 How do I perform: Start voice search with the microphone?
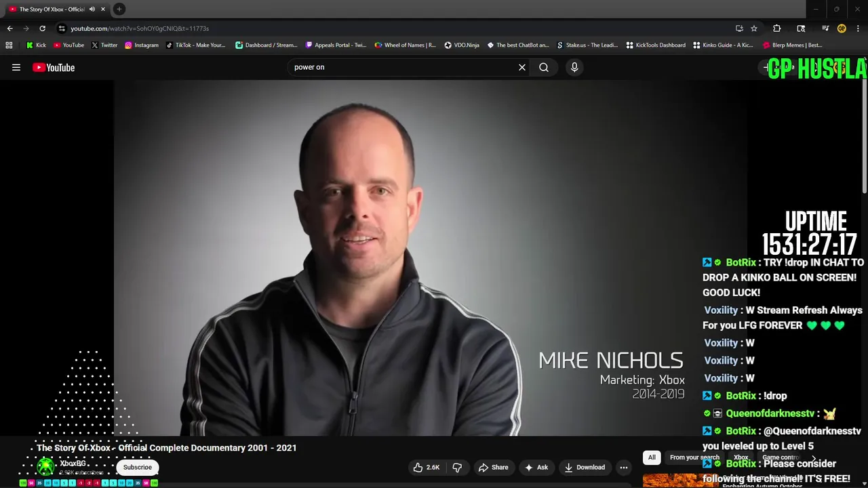click(574, 67)
